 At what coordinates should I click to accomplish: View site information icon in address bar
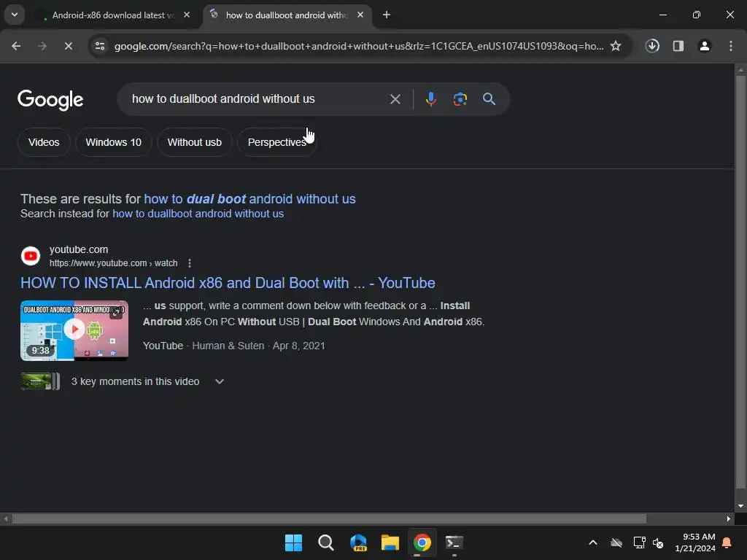pos(100,46)
